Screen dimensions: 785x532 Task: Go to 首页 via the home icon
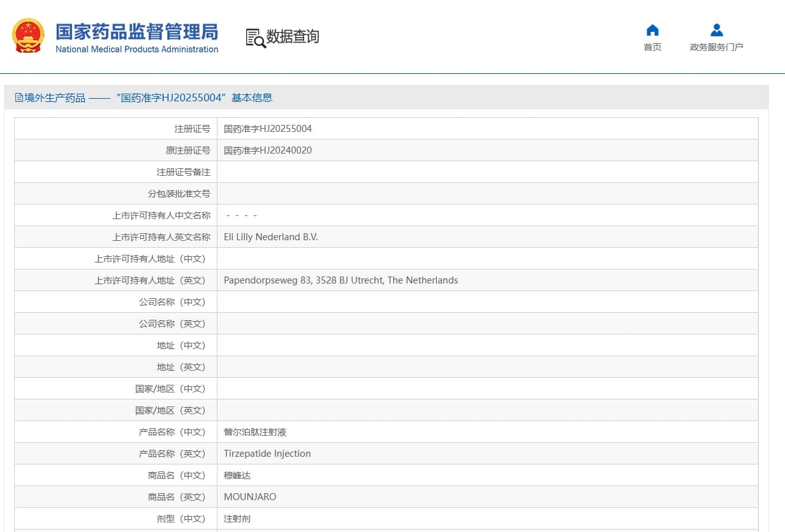coord(652,30)
